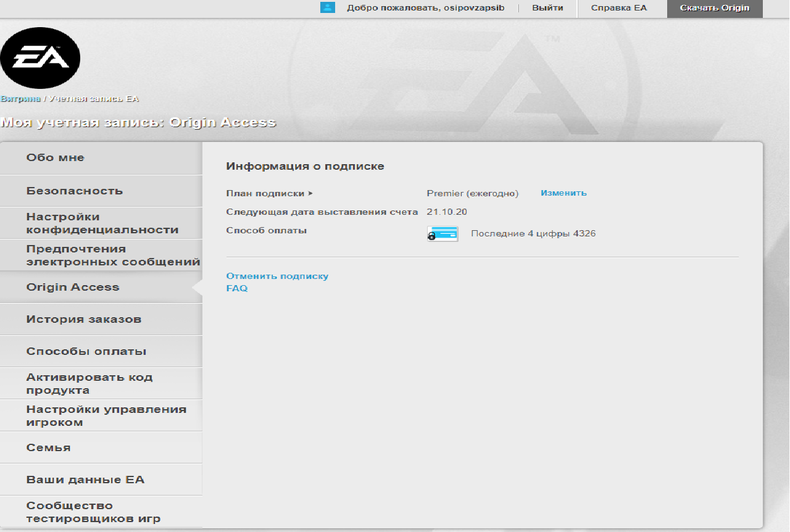
Task: Click the Изменить subscription plan link
Action: coord(563,193)
